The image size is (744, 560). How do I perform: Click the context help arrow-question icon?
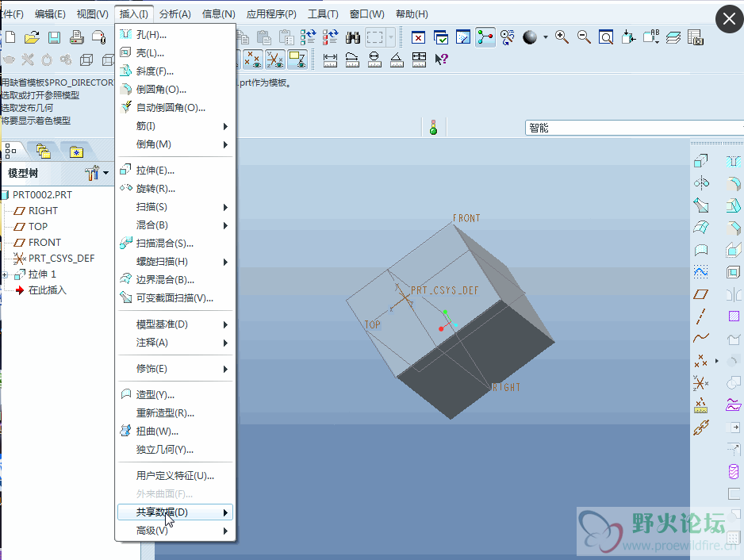tap(441, 59)
